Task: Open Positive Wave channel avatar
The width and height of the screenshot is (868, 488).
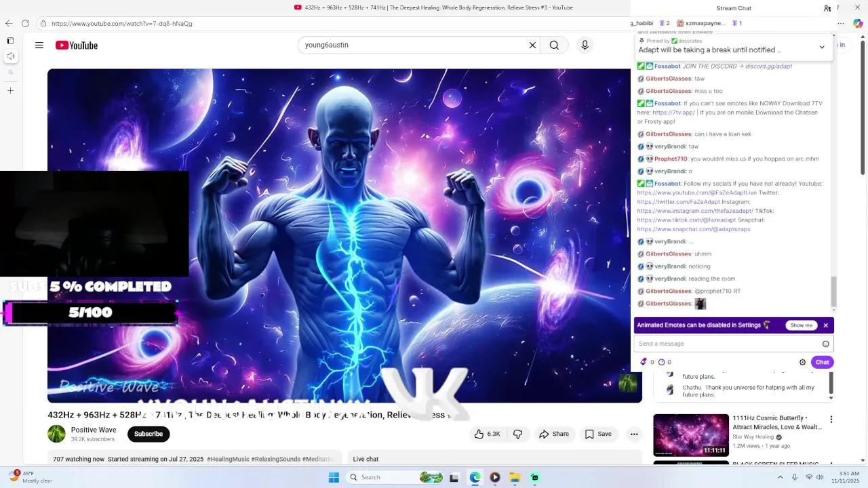Action: [56, 434]
